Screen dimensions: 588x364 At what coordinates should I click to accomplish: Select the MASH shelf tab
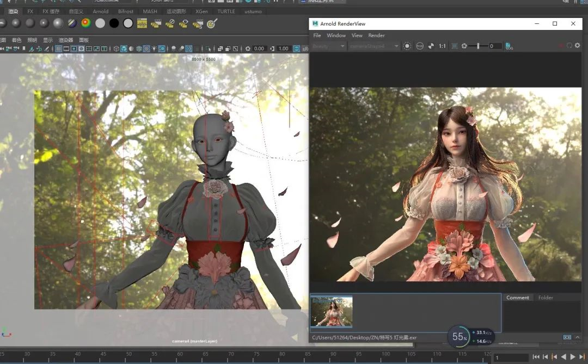[150, 11]
